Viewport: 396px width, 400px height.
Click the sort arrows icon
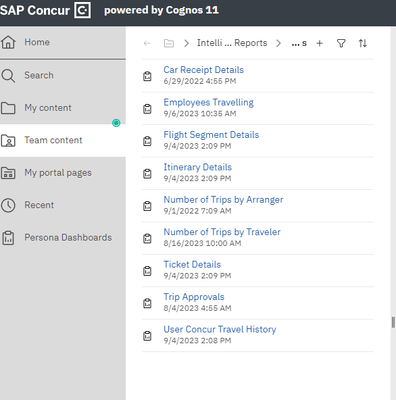coord(363,43)
